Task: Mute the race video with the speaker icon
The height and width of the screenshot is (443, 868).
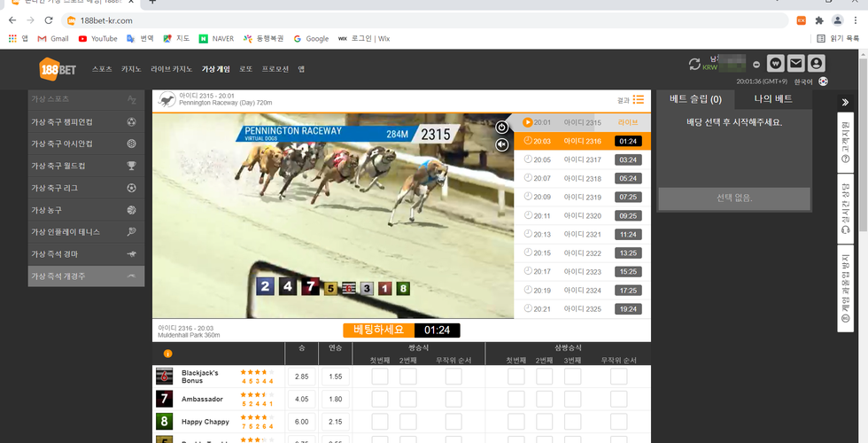Action: click(x=501, y=145)
